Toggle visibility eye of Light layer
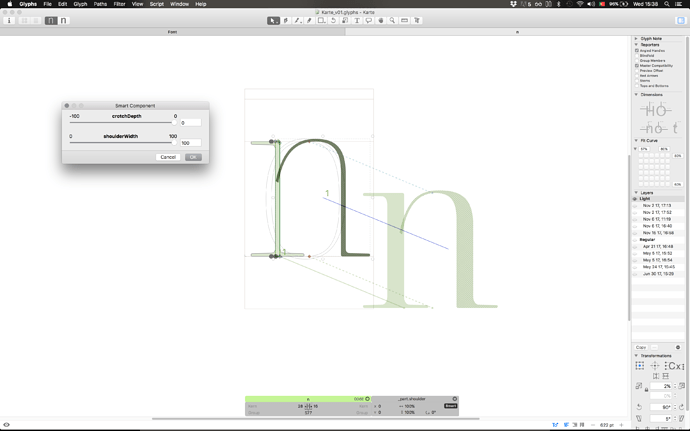Screen dimensions: 690x431 pyautogui.click(x=635, y=199)
